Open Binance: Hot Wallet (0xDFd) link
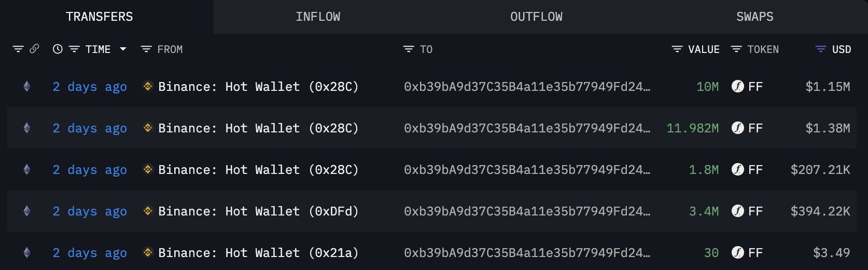Viewport: 868px width, 270px height. coord(258,211)
